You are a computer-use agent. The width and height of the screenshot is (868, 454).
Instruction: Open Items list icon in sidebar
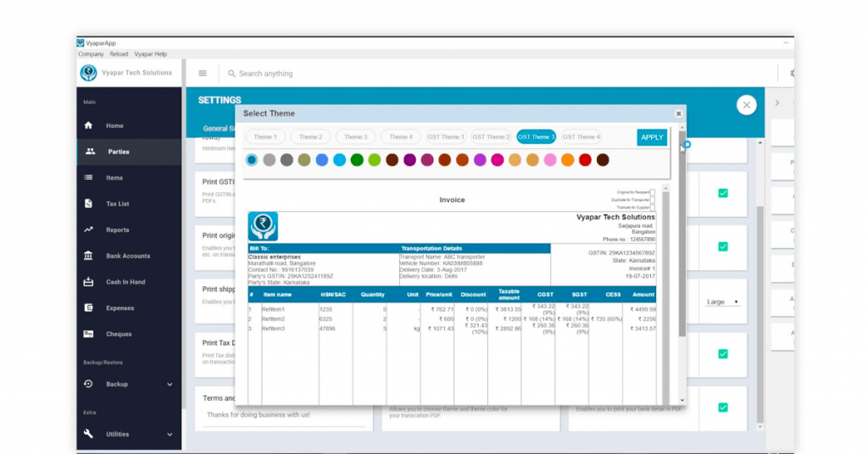[89, 178]
